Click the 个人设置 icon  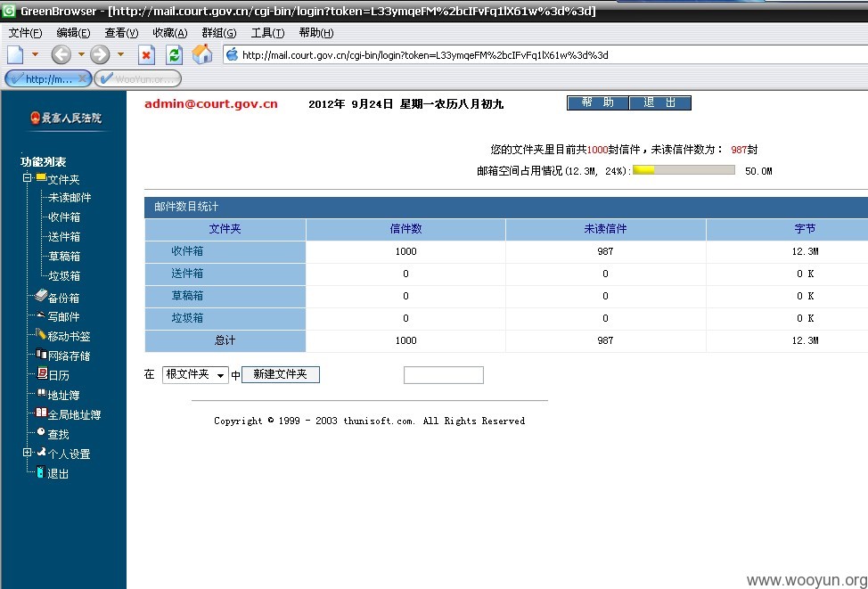tap(42, 453)
